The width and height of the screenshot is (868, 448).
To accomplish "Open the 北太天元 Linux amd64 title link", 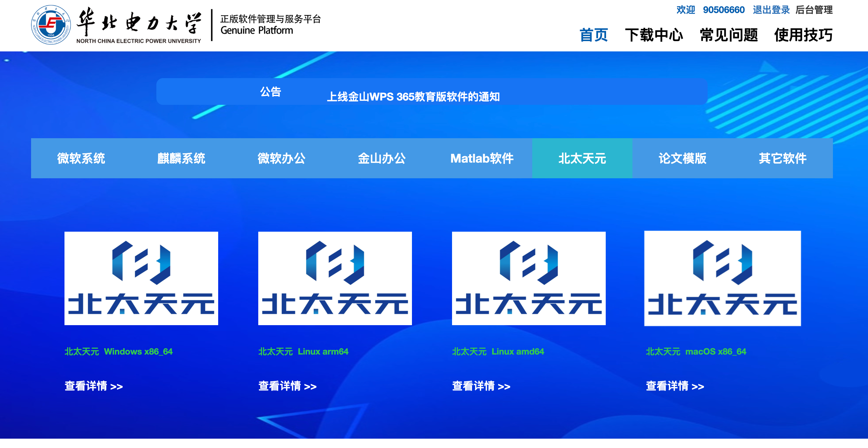I will [498, 352].
